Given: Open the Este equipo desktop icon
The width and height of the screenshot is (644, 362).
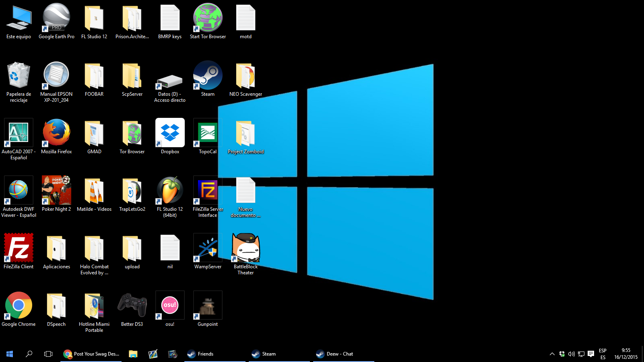Looking at the screenshot, I should tap(19, 22).
